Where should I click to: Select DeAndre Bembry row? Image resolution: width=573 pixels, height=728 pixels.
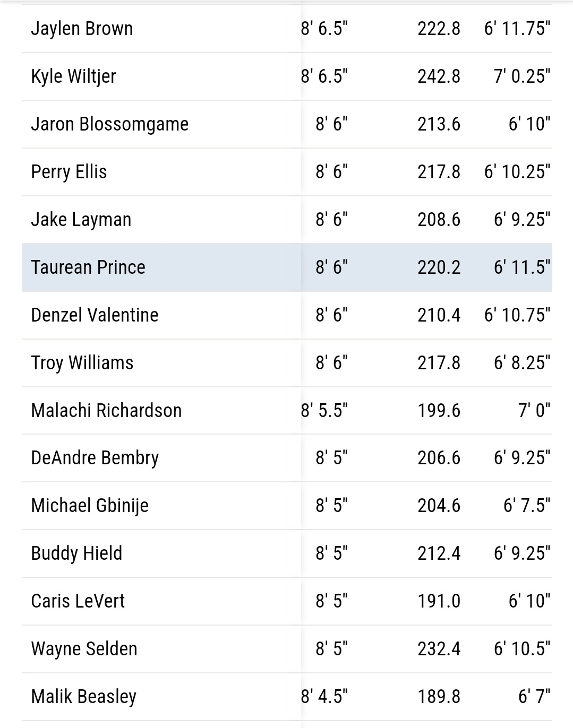click(287, 458)
